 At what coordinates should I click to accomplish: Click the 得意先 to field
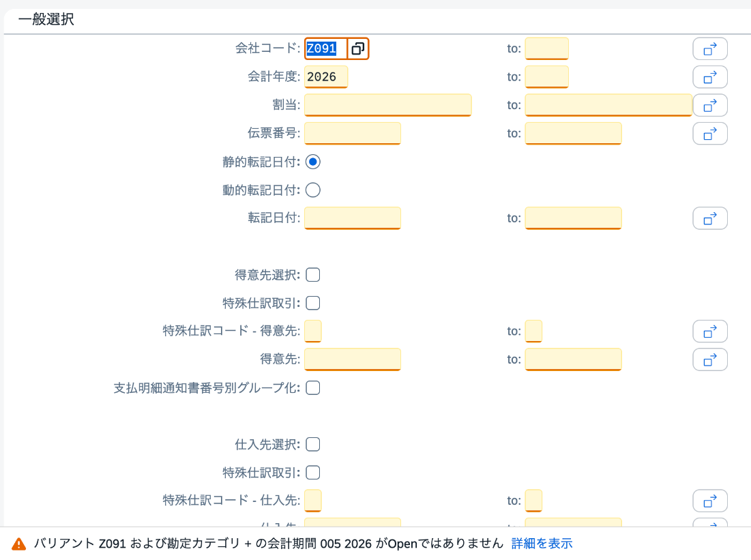tap(573, 359)
